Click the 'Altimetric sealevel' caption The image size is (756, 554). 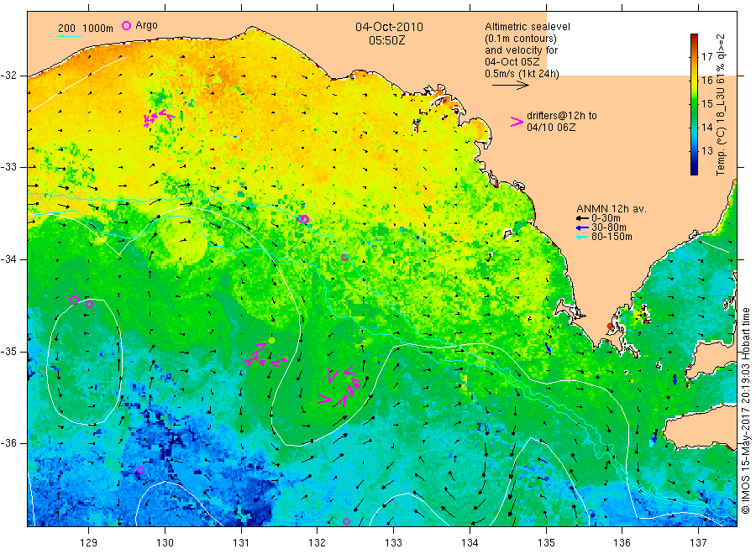coord(527,27)
